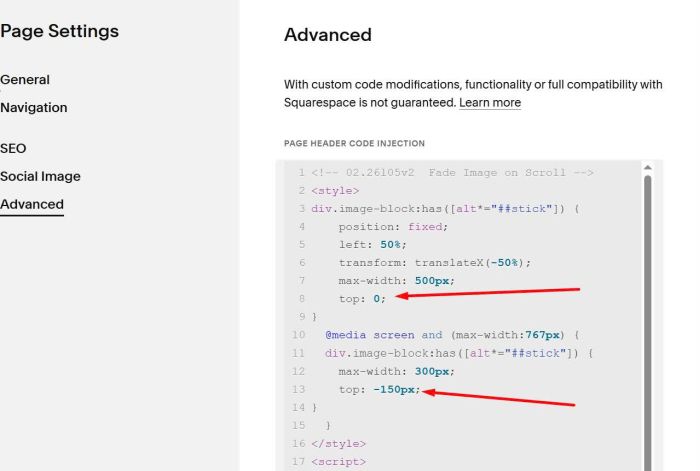Select the Social Image tab

tap(40, 176)
